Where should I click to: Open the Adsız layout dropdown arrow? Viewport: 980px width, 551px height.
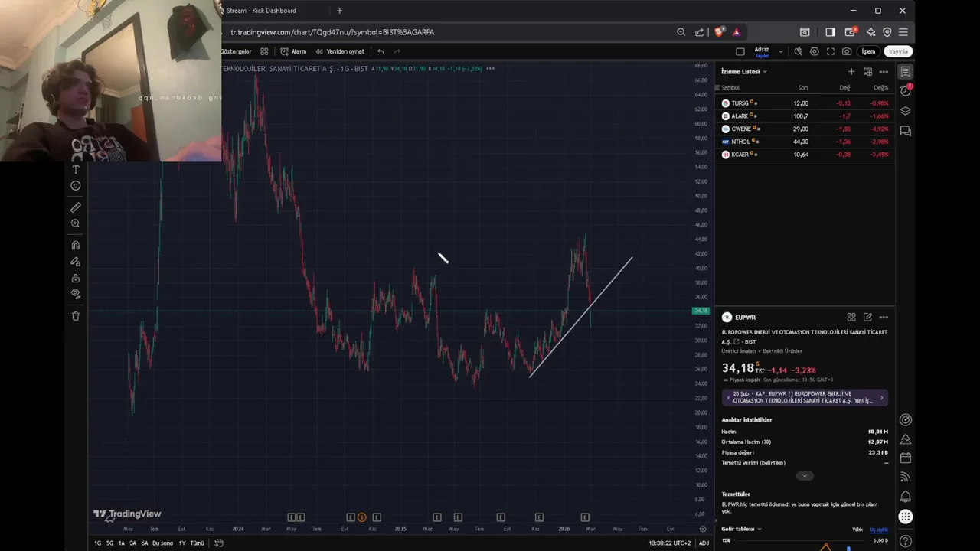point(780,51)
